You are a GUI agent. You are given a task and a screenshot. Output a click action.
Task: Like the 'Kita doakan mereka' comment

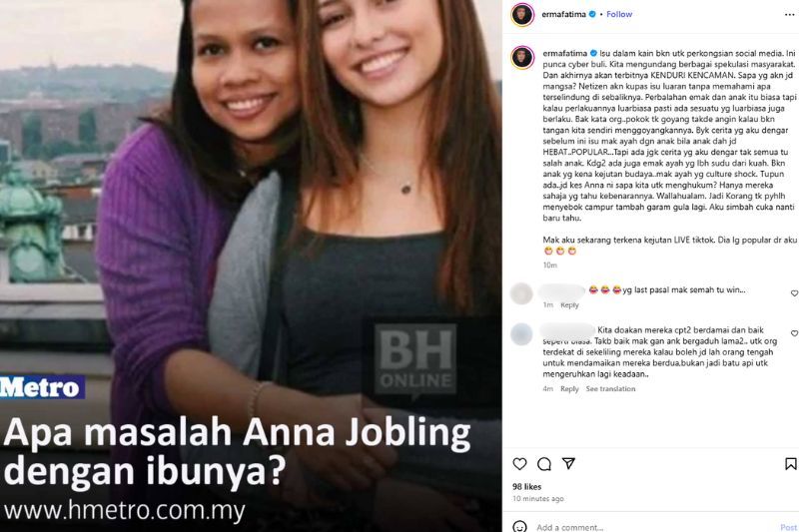794,333
